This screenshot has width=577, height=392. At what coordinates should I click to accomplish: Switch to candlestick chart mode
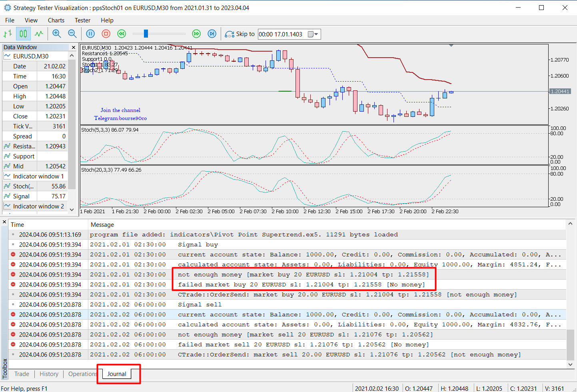click(23, 34)
